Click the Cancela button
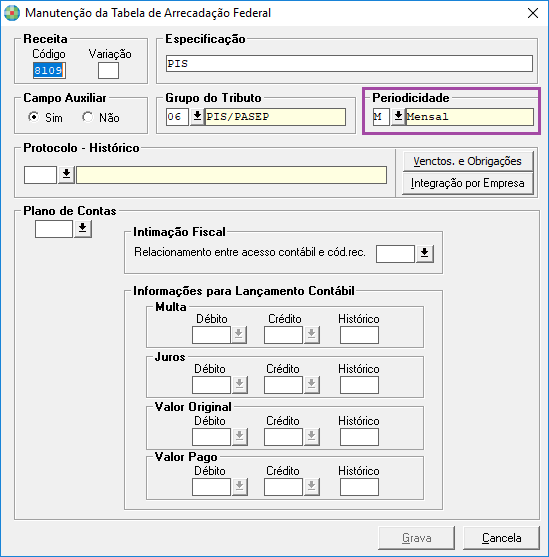Image resolution: width=549 pixels, height=557 pixels. [x=501, y=538]
